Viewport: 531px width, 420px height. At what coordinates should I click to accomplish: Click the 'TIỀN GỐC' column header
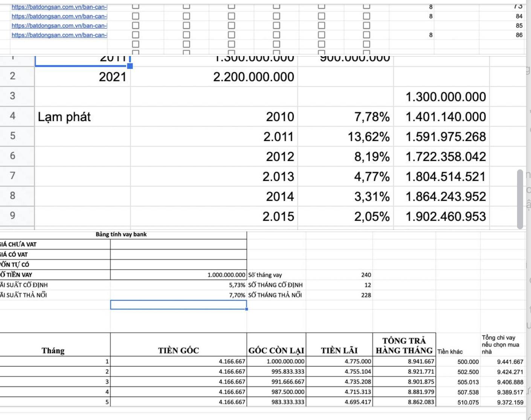[x=179, y=345]
